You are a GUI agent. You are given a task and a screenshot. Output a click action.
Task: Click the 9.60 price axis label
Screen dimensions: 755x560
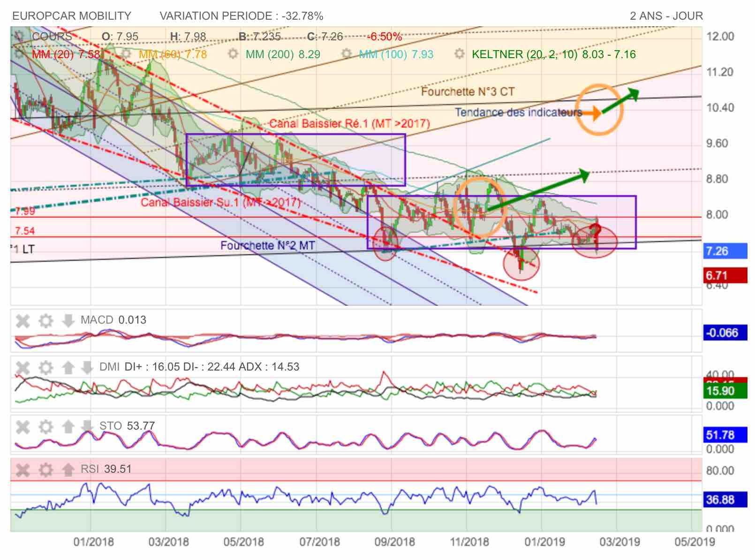coord(717,144)
